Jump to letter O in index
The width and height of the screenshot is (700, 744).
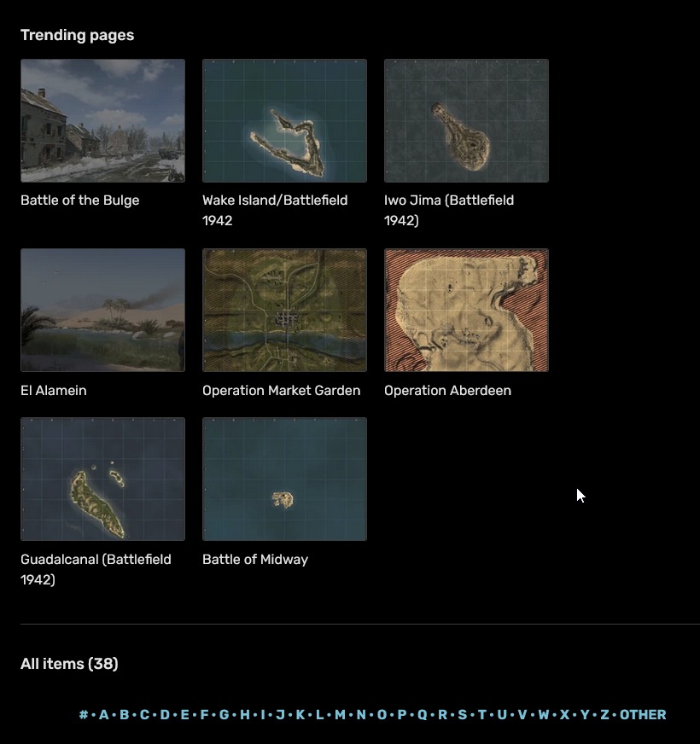tap(382, 715)
